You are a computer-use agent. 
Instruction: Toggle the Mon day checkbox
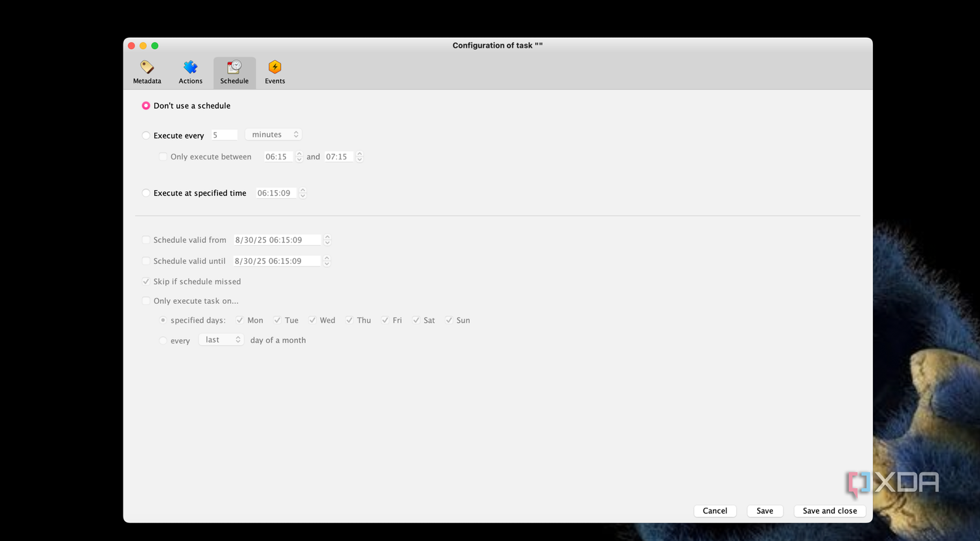[240, 320]
